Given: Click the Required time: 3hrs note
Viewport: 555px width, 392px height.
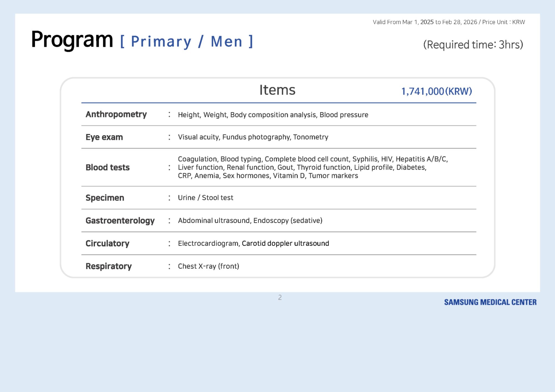Looking at the screenshot, I should (473, 45).
